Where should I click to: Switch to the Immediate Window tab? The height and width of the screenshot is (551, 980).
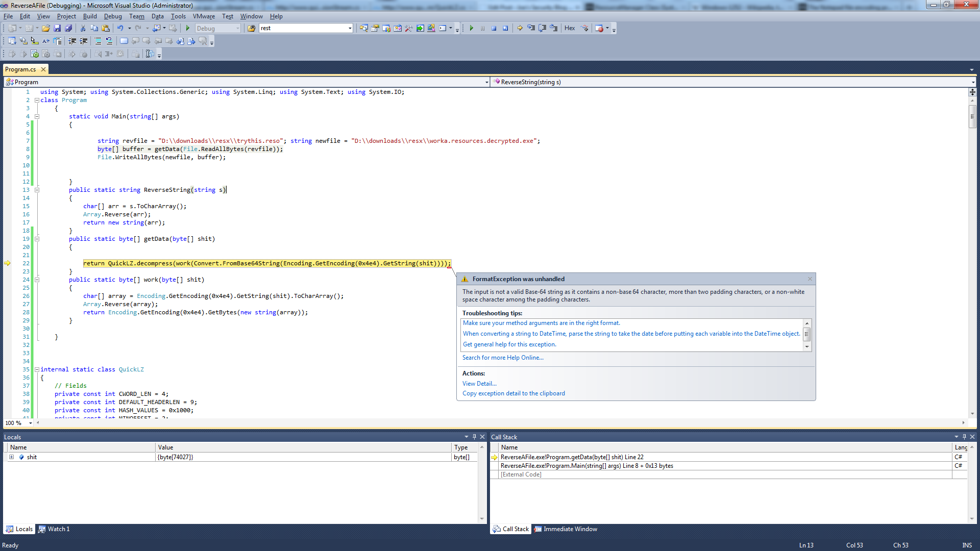tap(565, 529)
